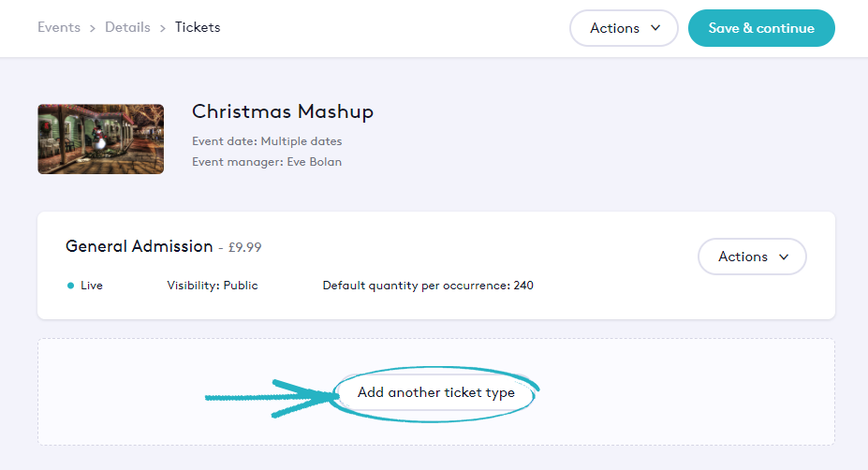Expand the General Admission Actions dropdown
This screenshot has width=868, height=470.
tap(752, 257)
